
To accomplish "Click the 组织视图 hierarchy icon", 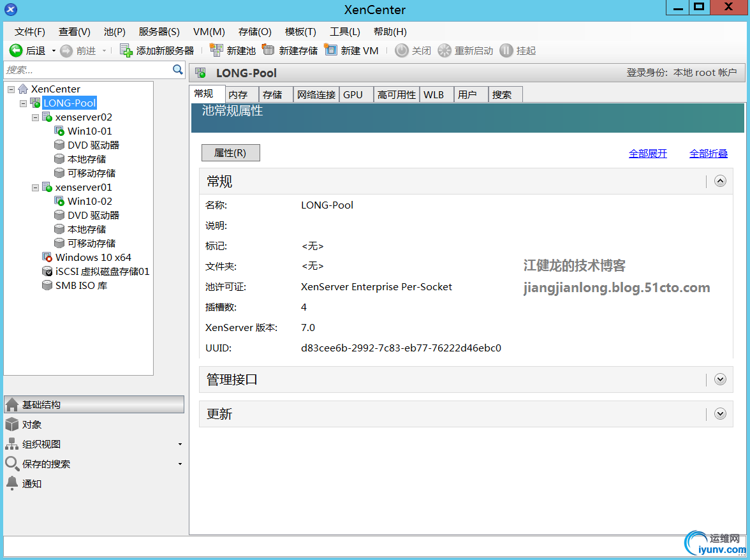I will (12, 444).
